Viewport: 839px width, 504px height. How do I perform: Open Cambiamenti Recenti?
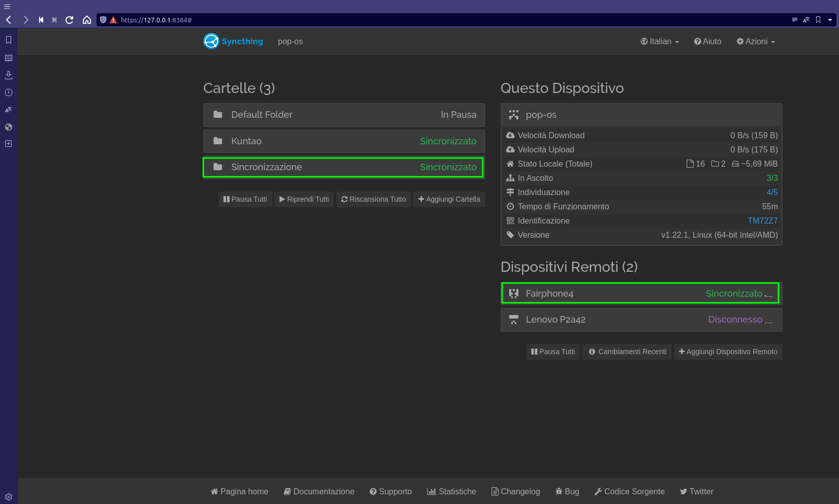coord(627,352)
